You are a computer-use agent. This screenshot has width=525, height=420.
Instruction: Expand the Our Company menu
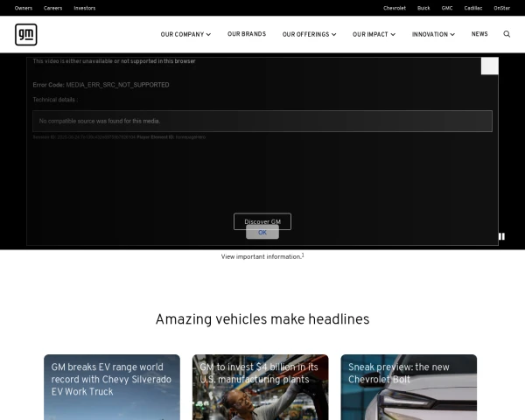coord(185,34)
